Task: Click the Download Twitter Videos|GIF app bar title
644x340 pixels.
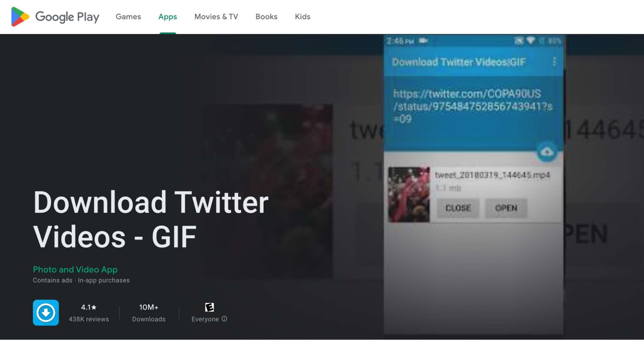Action: click(459, 62)
